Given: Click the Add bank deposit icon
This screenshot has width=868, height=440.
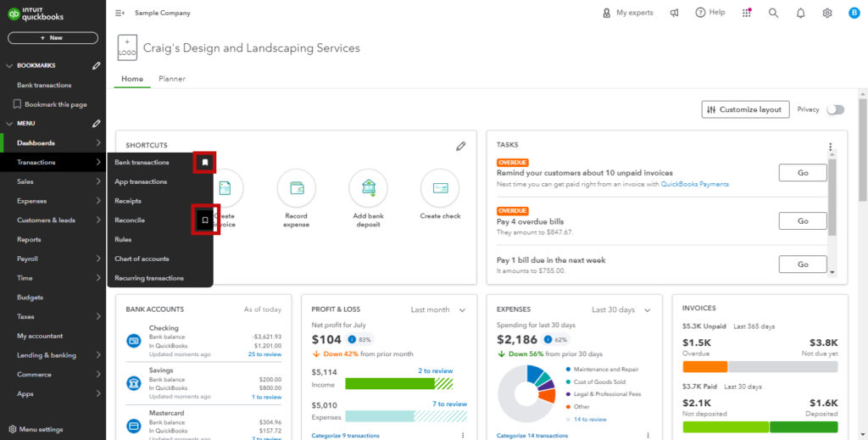Looking at the screenshot, I should tap(368, 188).
